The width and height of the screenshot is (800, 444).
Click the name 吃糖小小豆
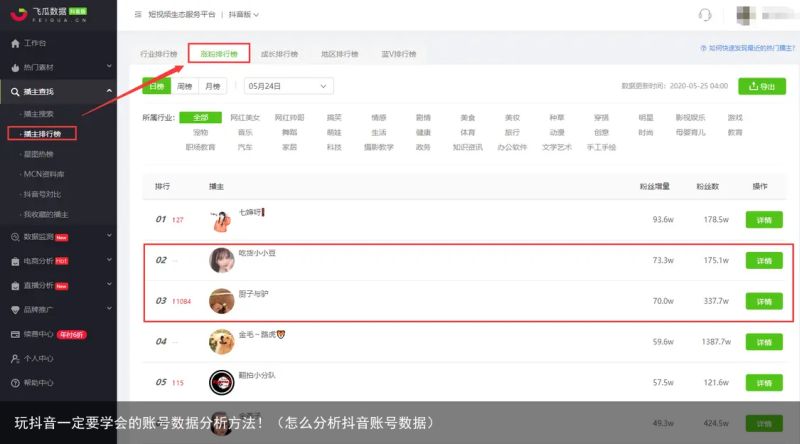(x=257, y=253)
